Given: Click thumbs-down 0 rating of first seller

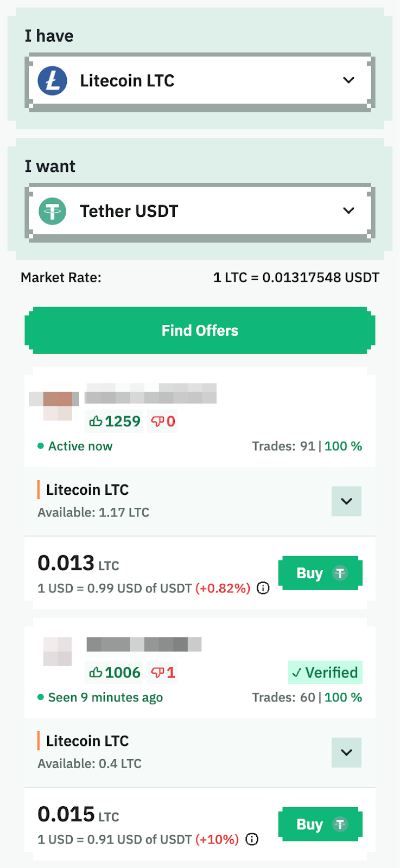Looking at the screenshot, I should pyautogui.click(x=163, y=422).
